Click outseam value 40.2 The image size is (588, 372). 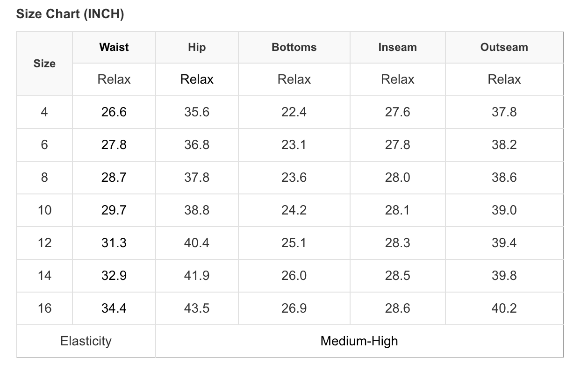pyautogui.click(x=504, y=308)
